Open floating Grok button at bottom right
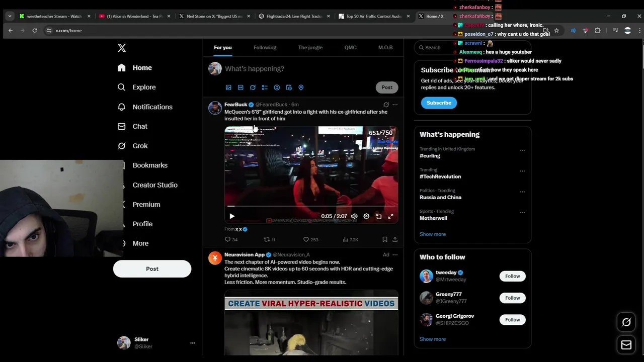644x362 pixels. (x=626, y=322)
